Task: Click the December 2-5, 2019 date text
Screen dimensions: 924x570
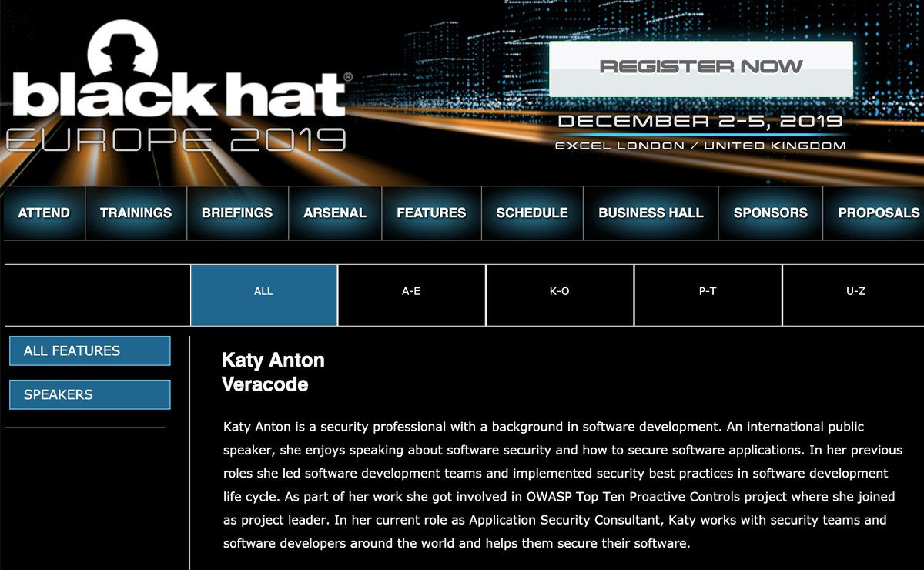Action: point(700,122)
